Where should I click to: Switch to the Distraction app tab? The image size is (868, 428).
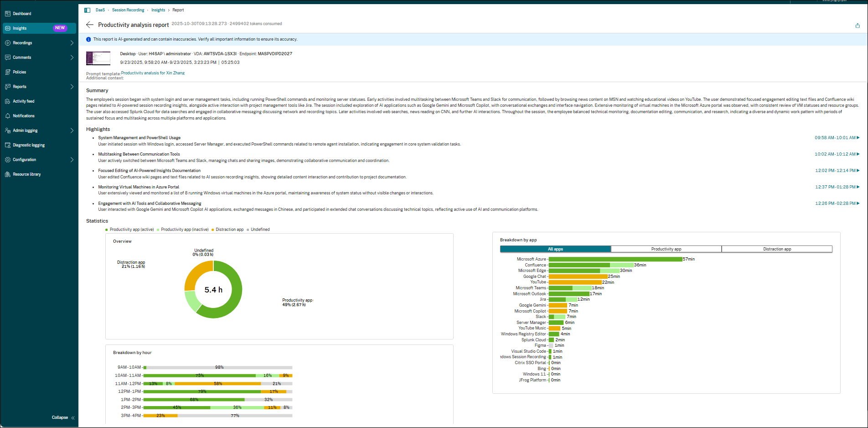coord(777,249)
